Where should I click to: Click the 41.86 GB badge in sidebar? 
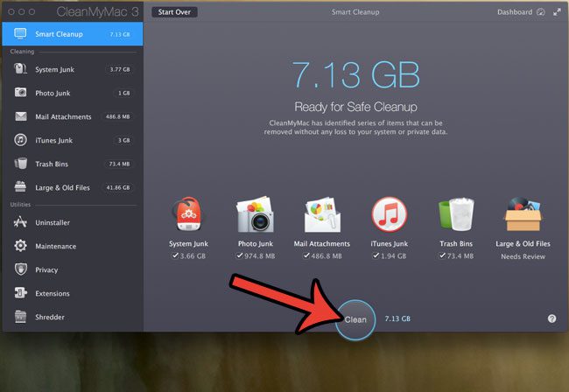[118, 187]
